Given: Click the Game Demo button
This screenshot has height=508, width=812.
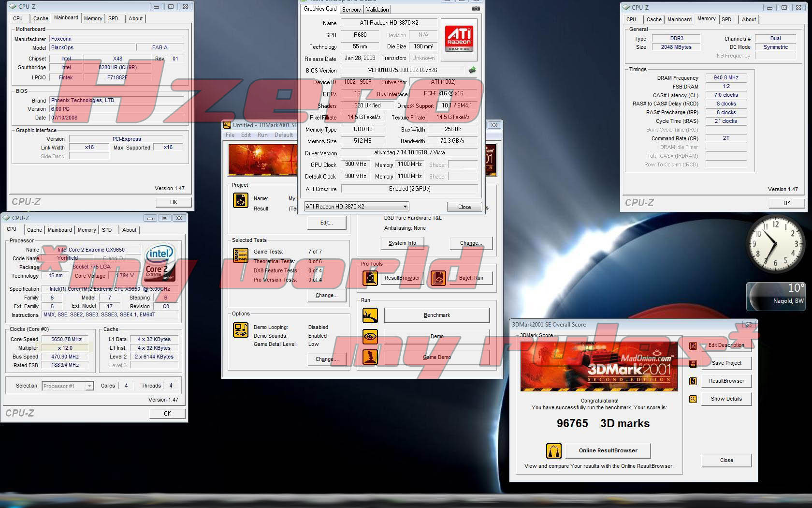Looking at the screenshot, I should 437,357.
